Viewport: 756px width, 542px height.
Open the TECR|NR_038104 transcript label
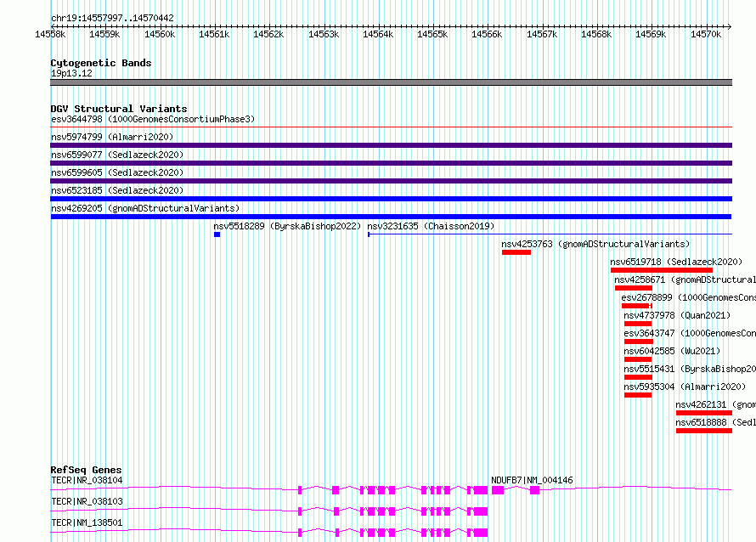[87, 480]
